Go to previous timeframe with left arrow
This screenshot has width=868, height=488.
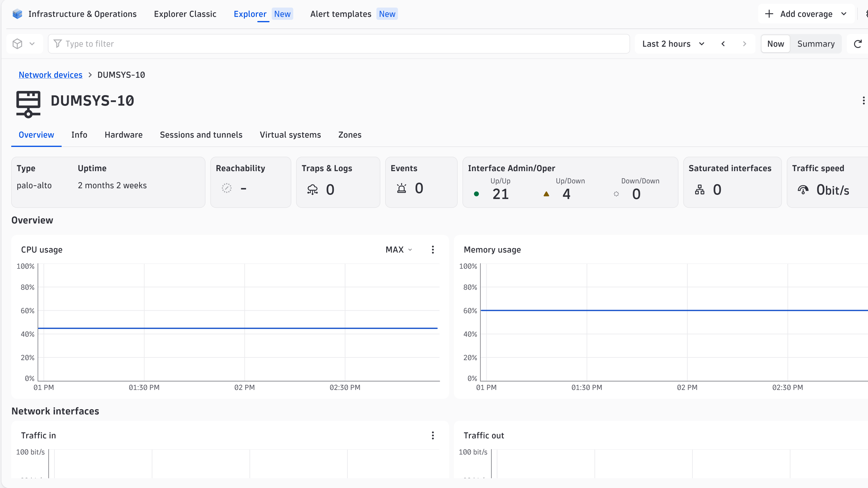pos(723,44)
